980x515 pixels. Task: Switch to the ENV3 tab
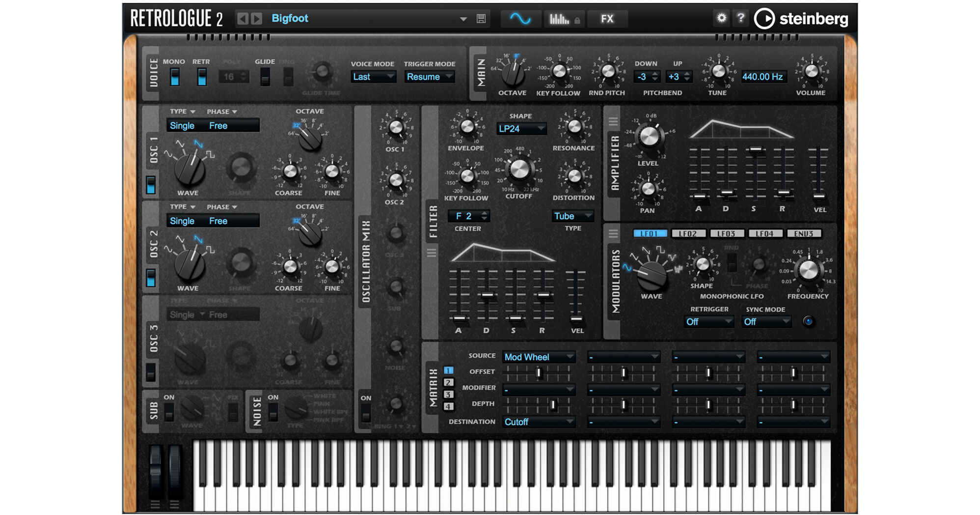[804, 234]
